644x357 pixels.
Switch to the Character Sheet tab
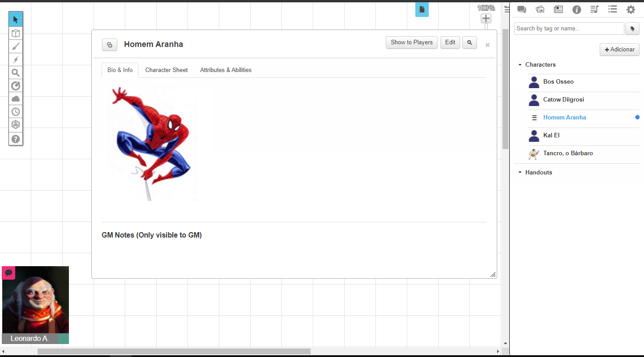click(166, 70)
